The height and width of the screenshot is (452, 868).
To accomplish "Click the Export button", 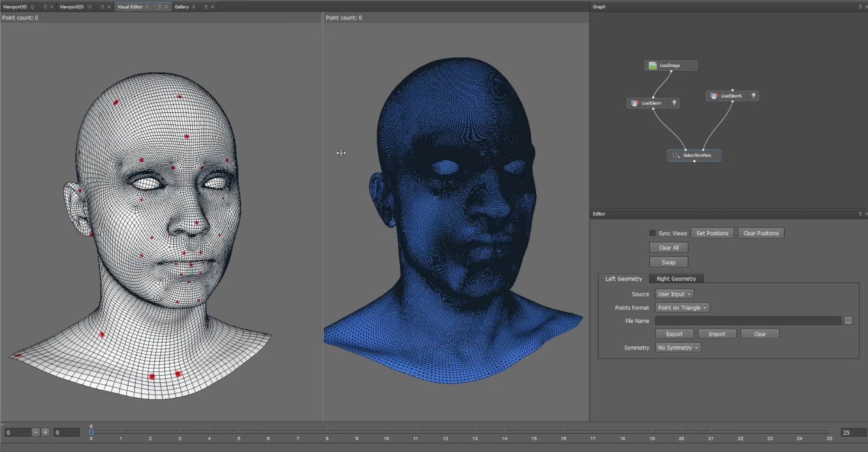I will point(674,334).
